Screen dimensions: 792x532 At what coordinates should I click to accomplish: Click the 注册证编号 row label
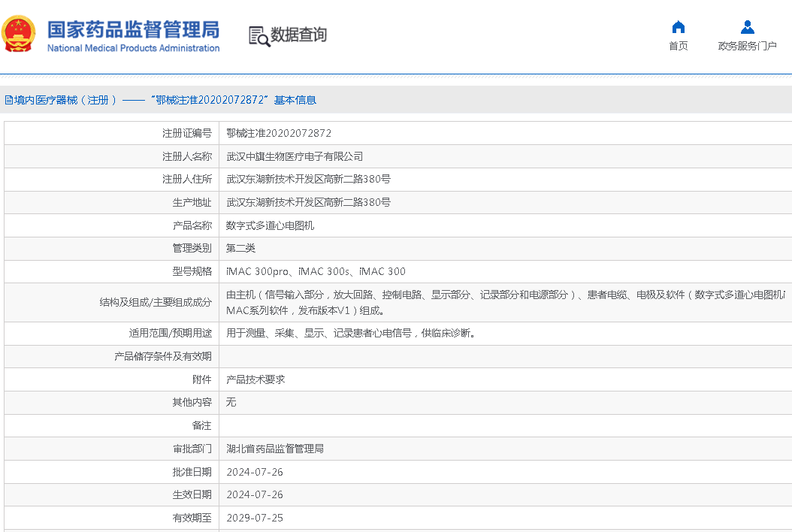(187, 133)
